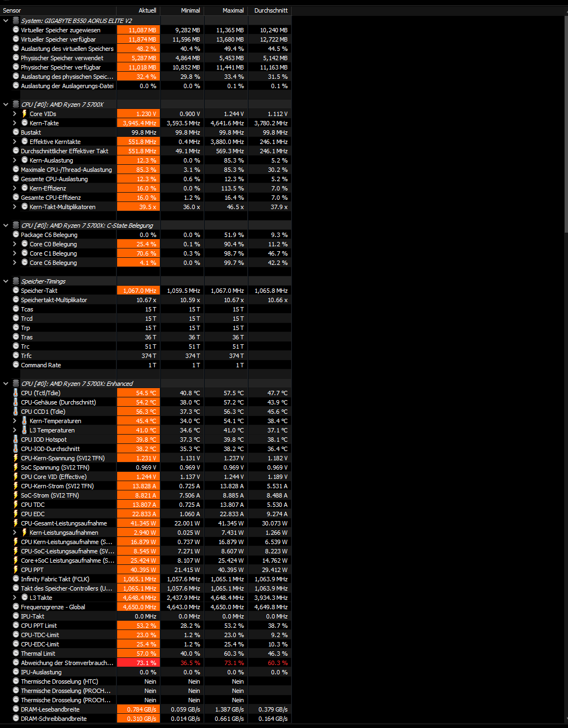Select the CPU-Gesamt-Leistungsaufnahme row label
The image size is (568, 728).
point(64,523)
